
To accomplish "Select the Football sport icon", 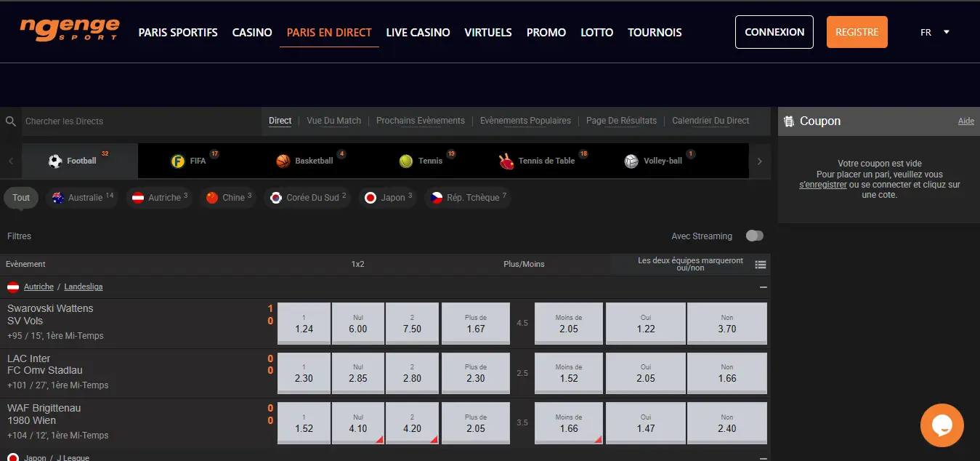I will (54, 160).
